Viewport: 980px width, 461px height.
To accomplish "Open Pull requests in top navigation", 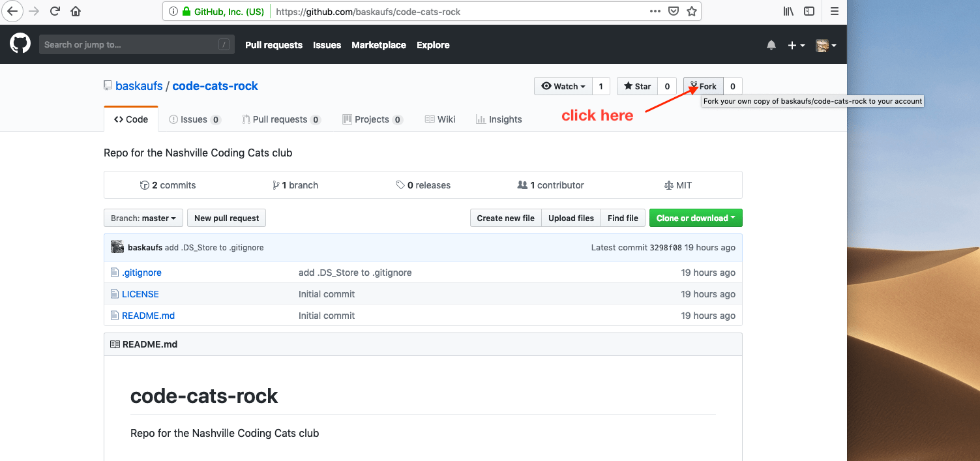I will pos(274,45).
